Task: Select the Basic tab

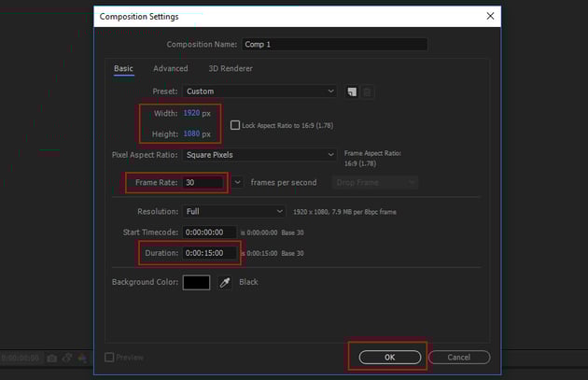Action: (123, 68)
